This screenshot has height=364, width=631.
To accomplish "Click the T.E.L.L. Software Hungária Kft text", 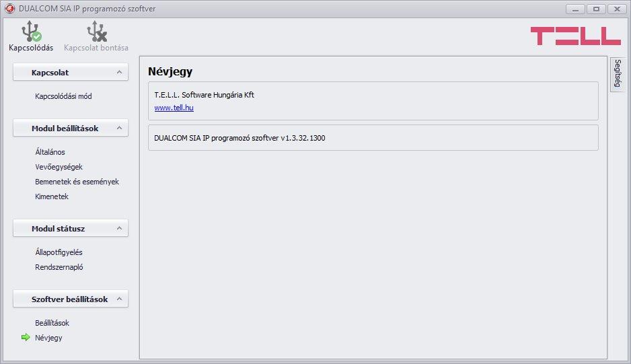I will pyautogui.click(x=204, y=95).
